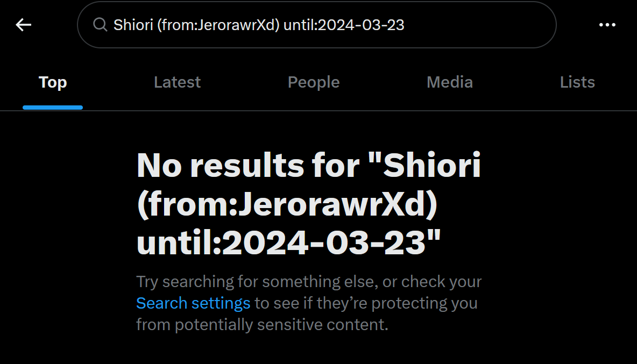The image size is (637, 364).
Task: Click the heading line until:2024-03-23
Action: (288, 244)
